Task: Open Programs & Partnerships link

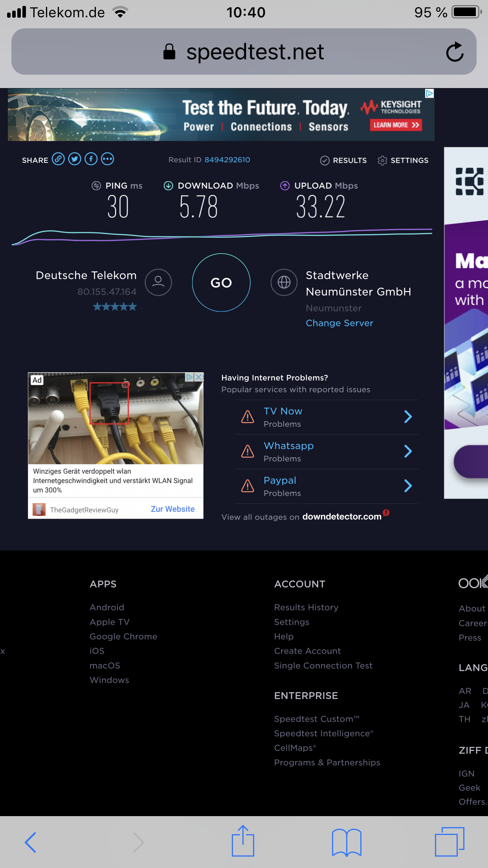Action: pyautogui.click(x=327, y=763)
